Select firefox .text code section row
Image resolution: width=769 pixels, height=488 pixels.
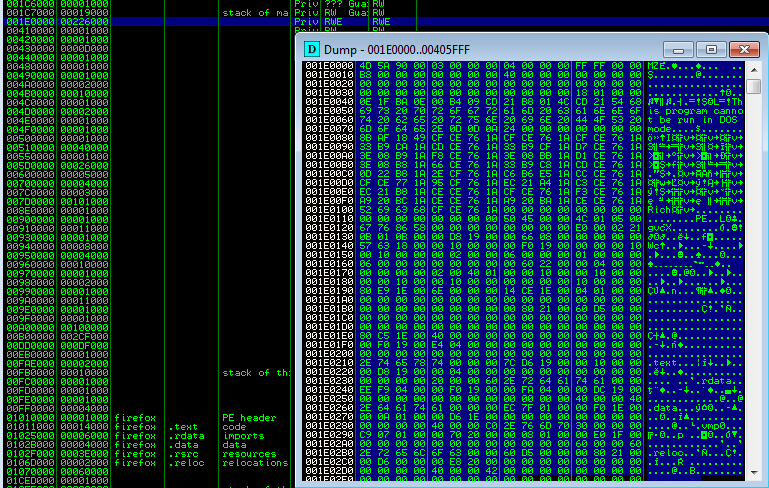pyautogui.click(x=147, y=427)
